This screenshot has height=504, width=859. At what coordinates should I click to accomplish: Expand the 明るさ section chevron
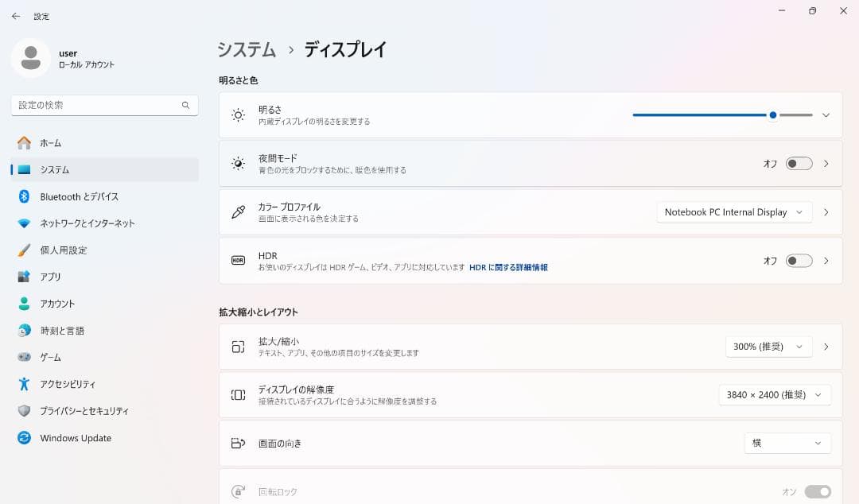click(826, 115)
